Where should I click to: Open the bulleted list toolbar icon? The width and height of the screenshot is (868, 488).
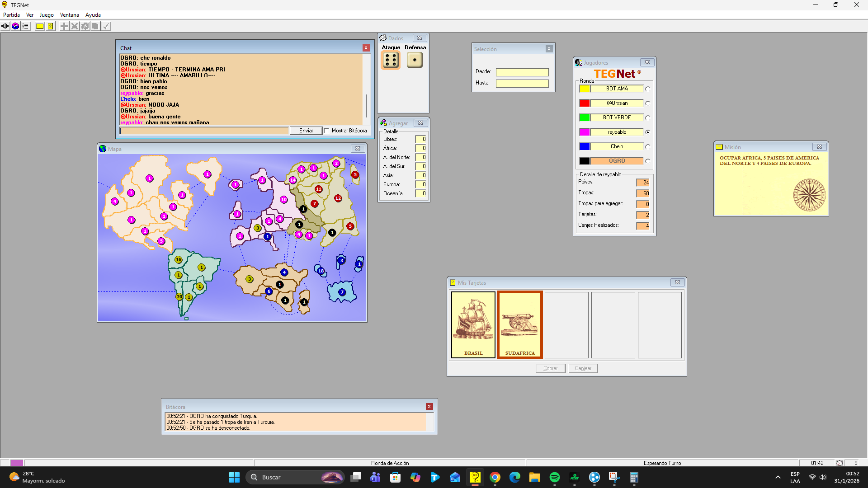point(25,26)
